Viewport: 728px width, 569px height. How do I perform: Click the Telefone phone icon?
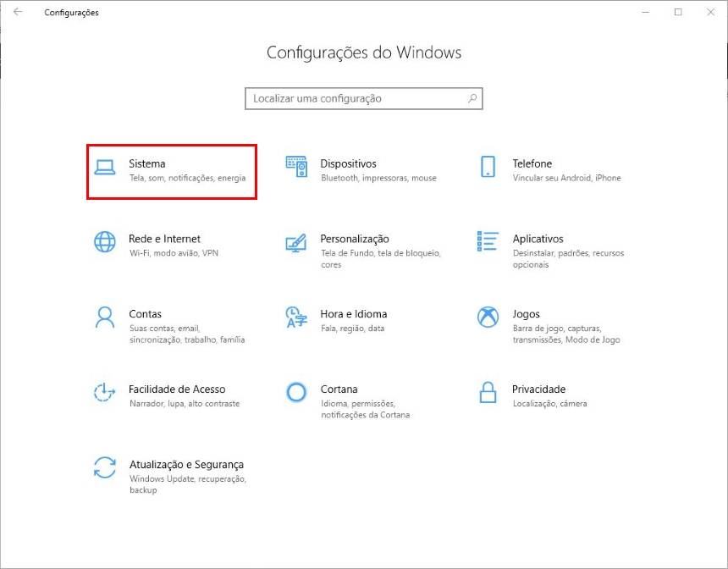point(488,166)
